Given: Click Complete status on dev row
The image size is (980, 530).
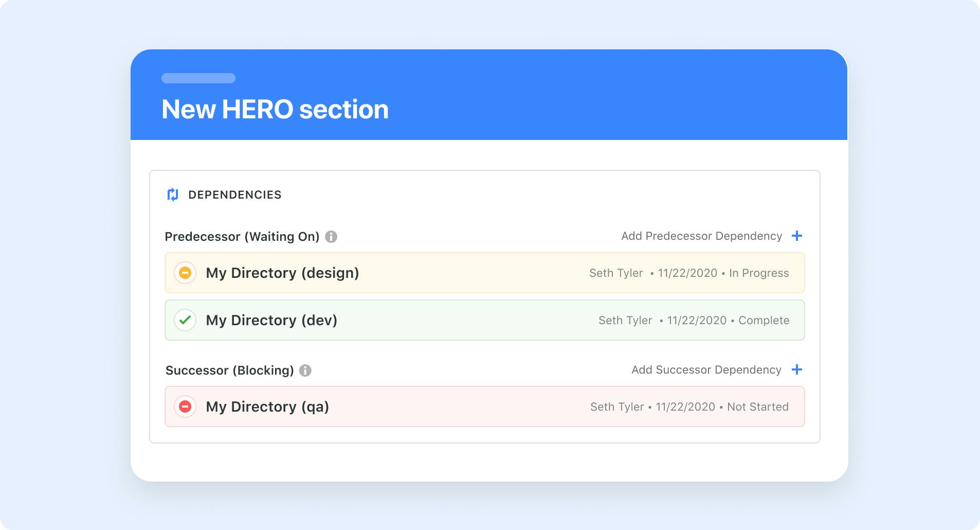Looking at the screenshot, I should tap(764, 321).
